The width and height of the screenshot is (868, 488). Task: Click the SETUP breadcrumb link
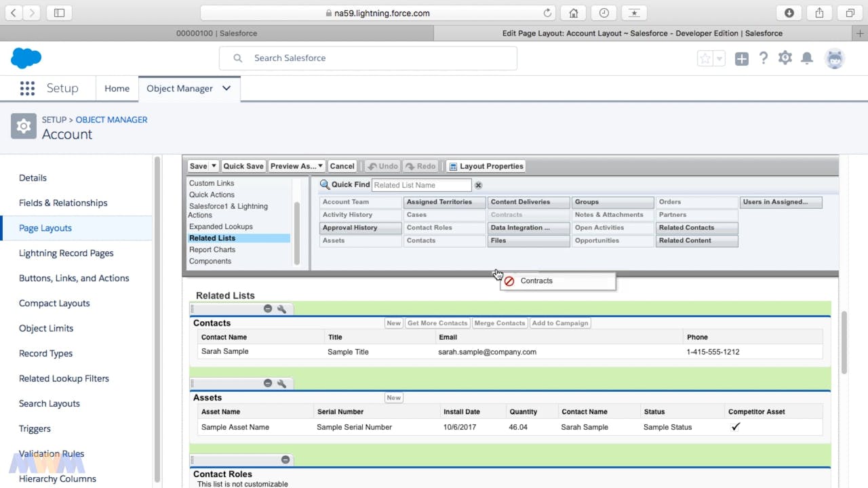(54, 119)
